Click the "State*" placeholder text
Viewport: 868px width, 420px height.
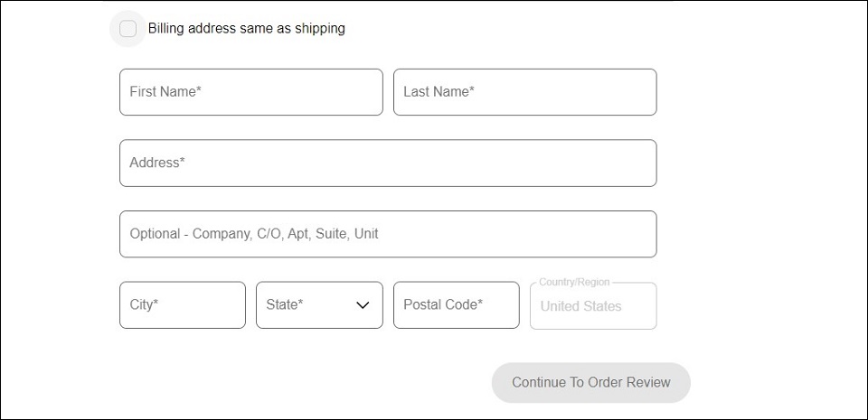[285, 305]
